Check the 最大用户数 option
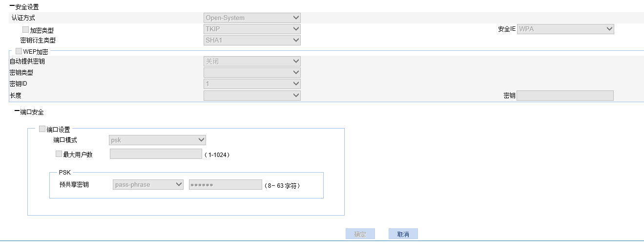The image size is (644, 243). tap(59, 154)
